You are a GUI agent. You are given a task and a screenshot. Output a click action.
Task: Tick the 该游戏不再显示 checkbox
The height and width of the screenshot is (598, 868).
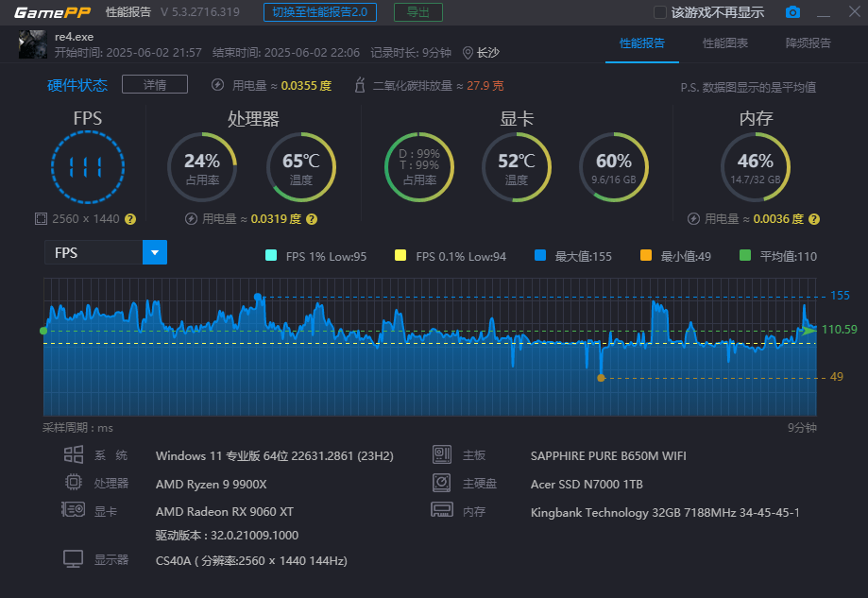pos(660,12)
